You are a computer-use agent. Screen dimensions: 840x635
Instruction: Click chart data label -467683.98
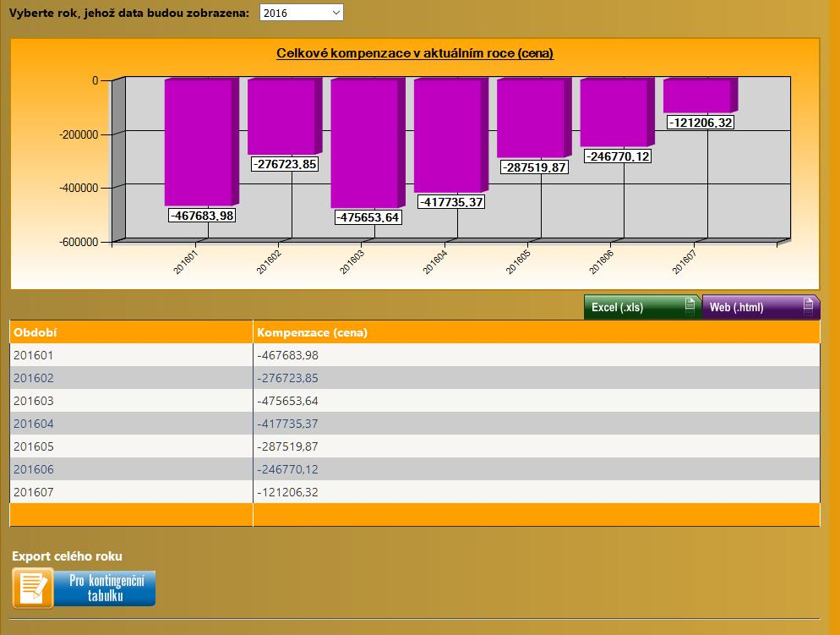[x=202, y=216]
